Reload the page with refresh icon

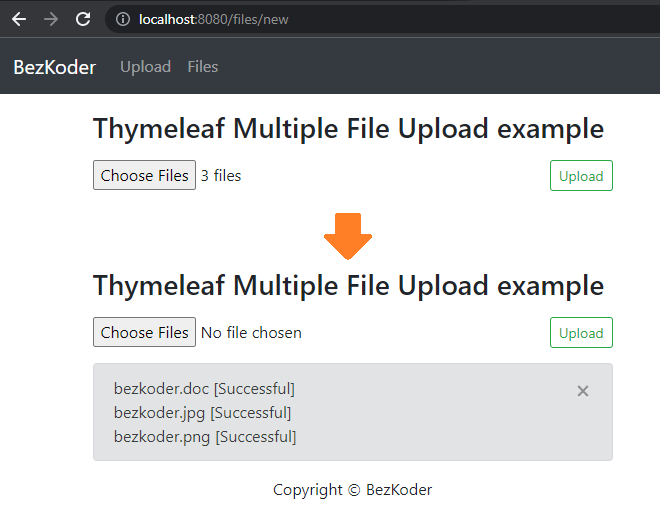coord(83,19)
